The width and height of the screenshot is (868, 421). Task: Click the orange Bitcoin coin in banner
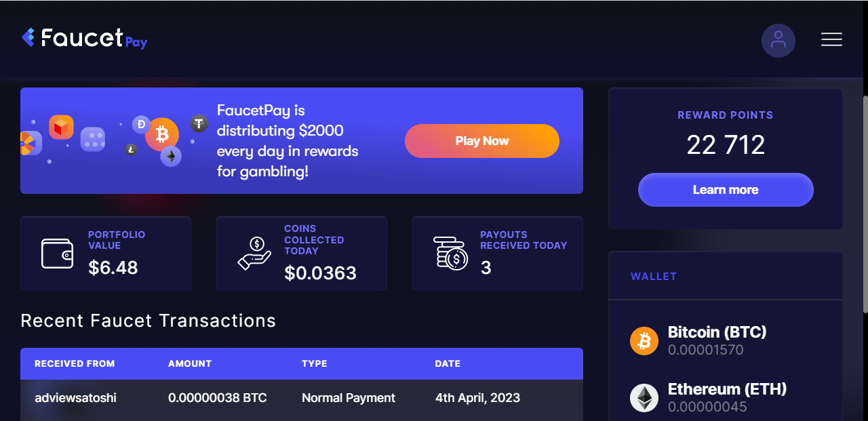[162, 134]
